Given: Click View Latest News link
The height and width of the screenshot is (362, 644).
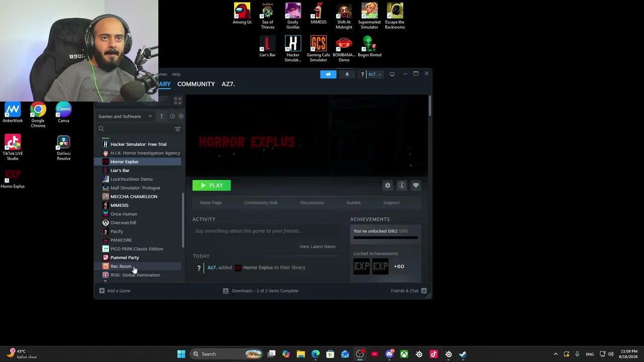Looking at the screenshot, I should (x=317, y=246).
